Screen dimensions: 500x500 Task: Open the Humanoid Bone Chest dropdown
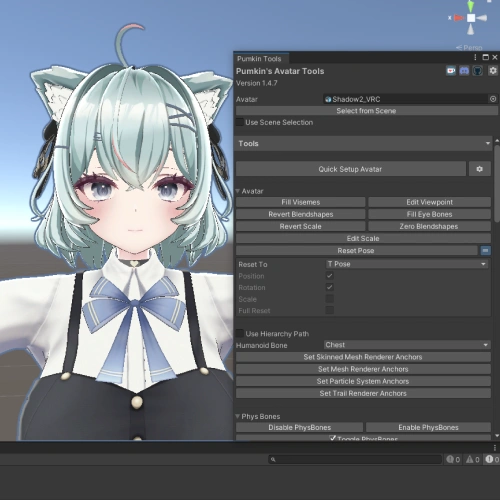point(407,345)
